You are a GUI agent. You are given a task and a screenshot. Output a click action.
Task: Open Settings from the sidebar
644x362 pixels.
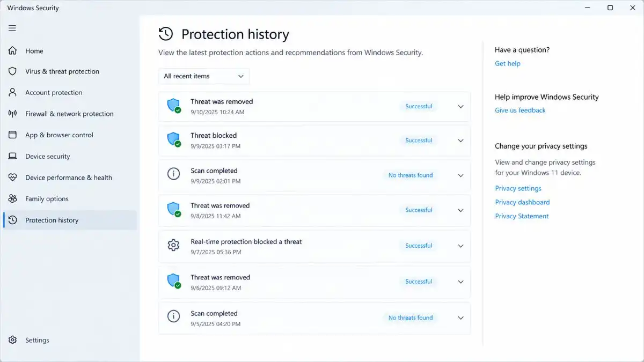pyautogui.click(x=70, y=340)
